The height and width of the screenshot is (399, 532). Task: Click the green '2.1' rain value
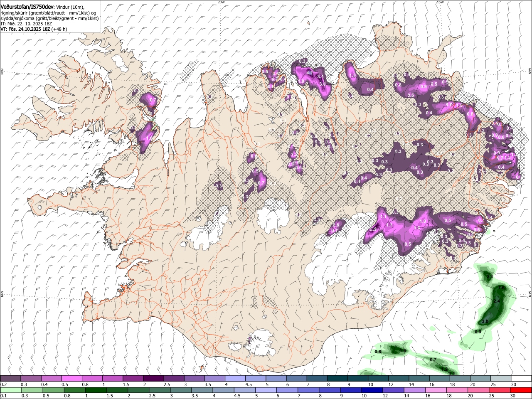click(490, 277)
